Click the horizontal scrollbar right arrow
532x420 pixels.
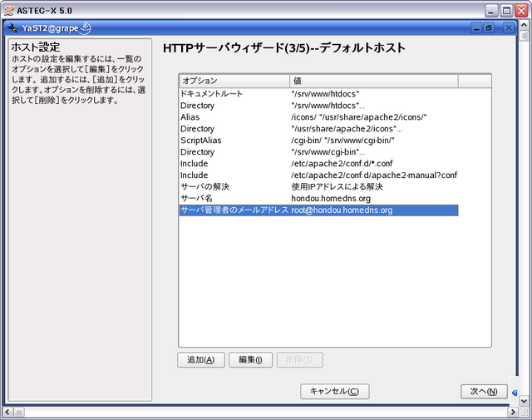(x=513, y=413)
